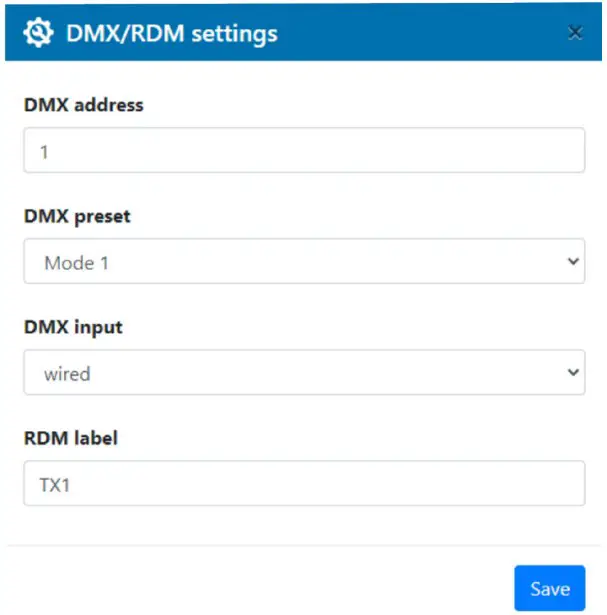Image resolution: width=607 pixels, height=615 pixels.
Task: Click the DMX input chevron arrow
Action: (573, 373)
